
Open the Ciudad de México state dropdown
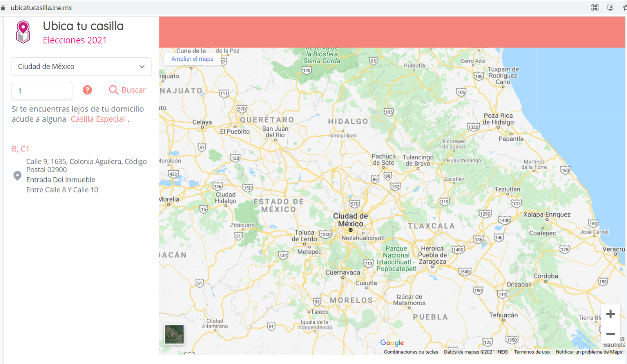coord(82,67)
